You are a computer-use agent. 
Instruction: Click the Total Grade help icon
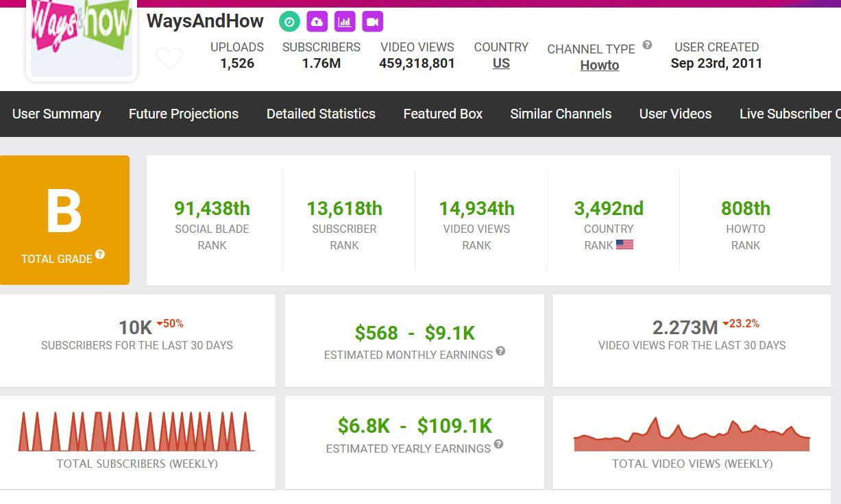point(100,255)
